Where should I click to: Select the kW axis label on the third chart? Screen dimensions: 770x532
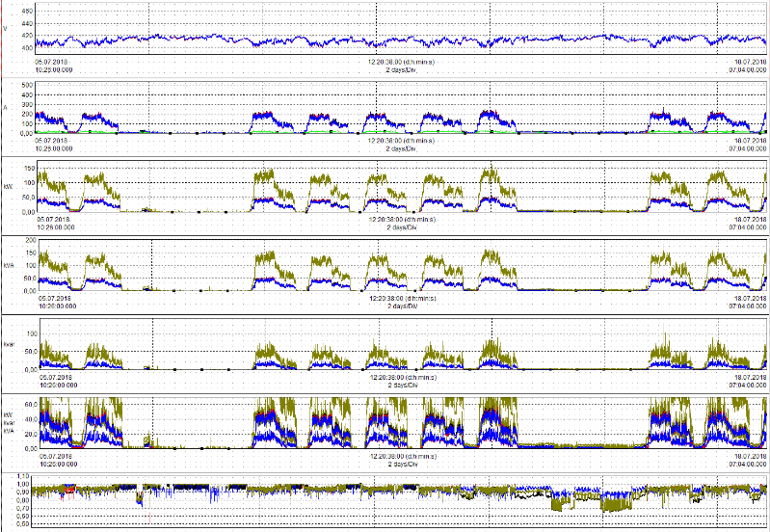(x=7, y=187)
